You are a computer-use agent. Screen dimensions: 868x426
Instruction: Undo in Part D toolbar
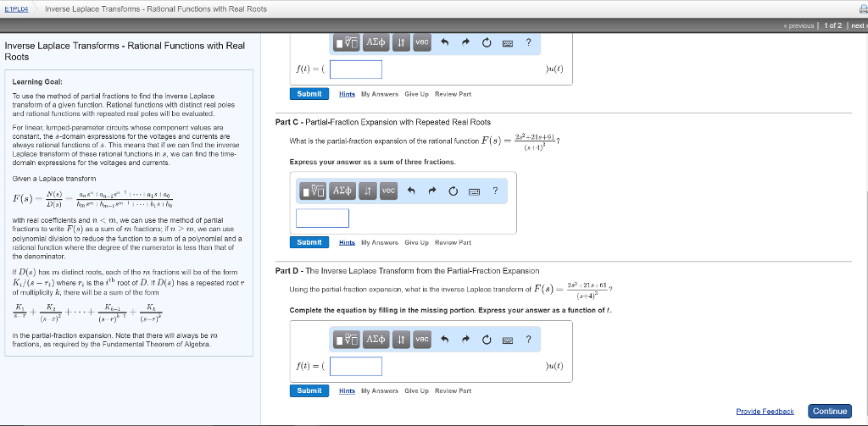(444, 340)
